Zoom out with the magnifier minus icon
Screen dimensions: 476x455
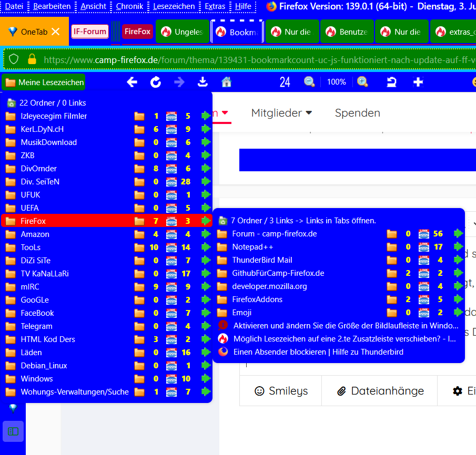tap(309, 82)
